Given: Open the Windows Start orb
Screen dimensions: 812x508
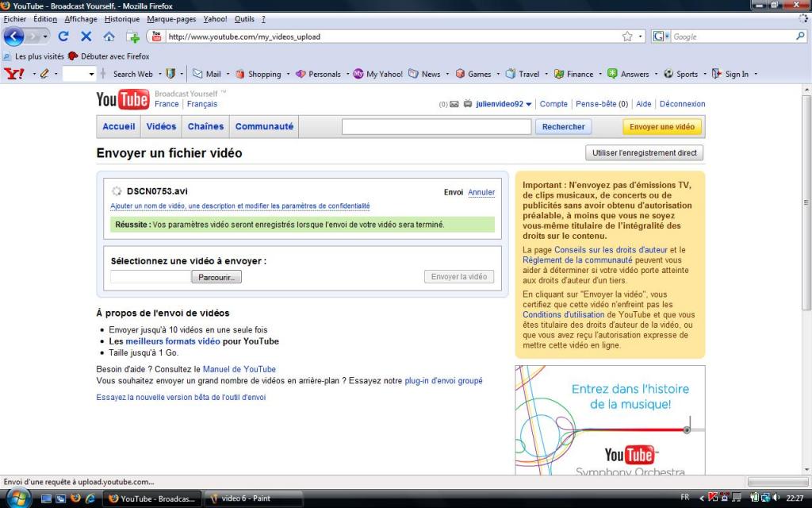Looking at the screenshot, I should click(17, 498).
